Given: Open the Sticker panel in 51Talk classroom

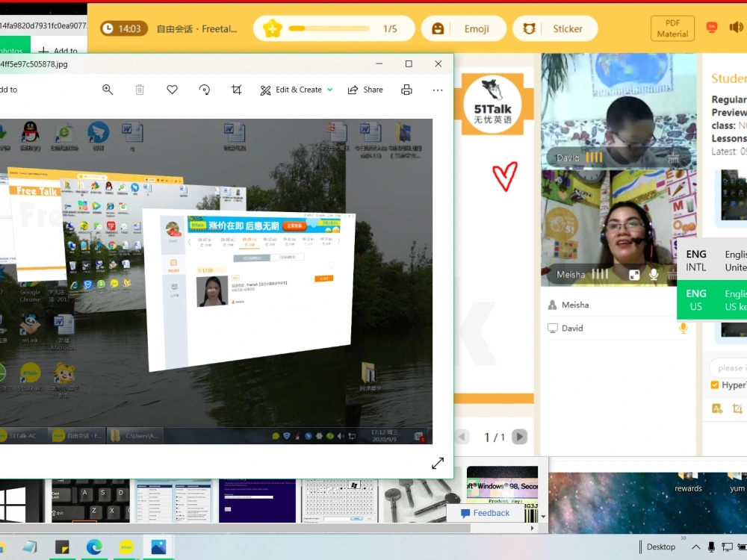Looking at the screenshot, I should [554, 28].
